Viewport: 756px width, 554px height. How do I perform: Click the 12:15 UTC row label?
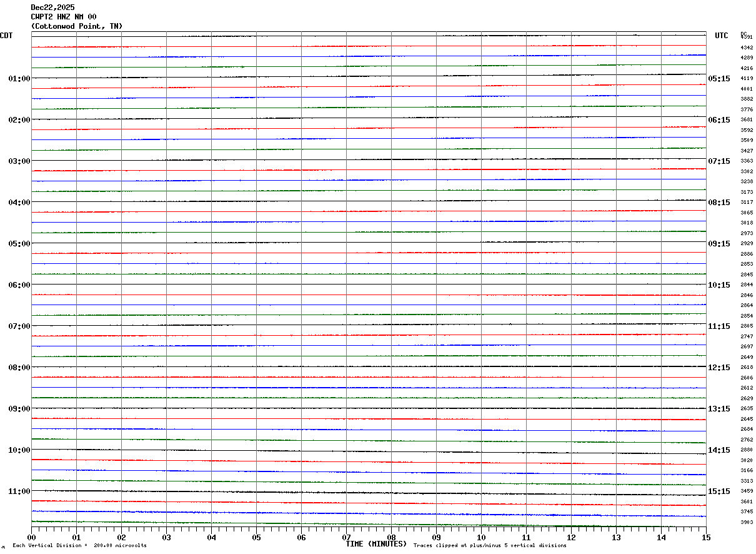(x=719, y=368)
